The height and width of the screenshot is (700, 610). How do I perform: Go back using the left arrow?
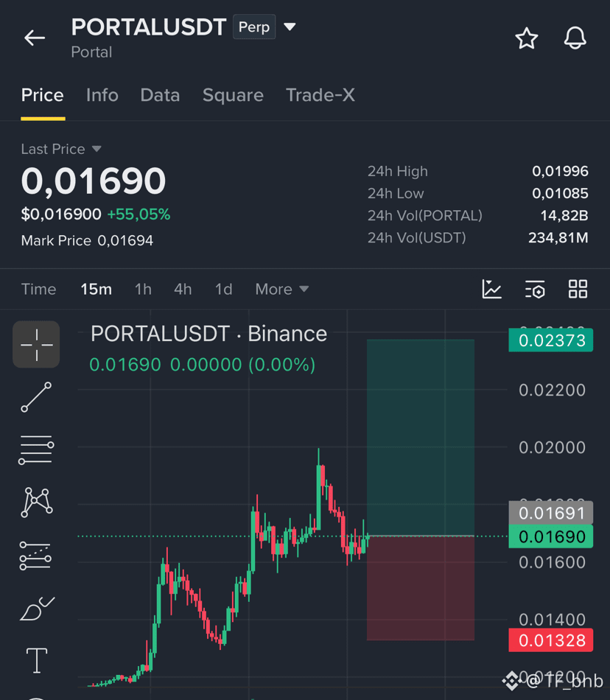(35, 38)
